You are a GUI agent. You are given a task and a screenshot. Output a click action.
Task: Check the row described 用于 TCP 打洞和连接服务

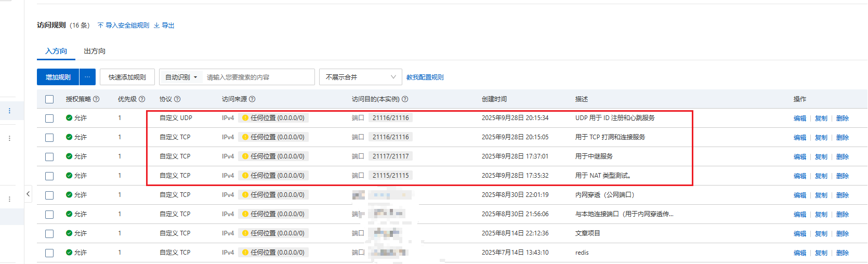coord(49,138)
